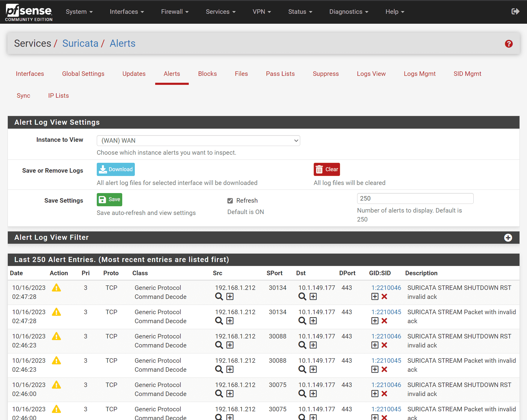Viewport: 527px width, 420px height.
Task: Click plus icon under GID:SID in second alert row
Action: (x=375, y=321)
